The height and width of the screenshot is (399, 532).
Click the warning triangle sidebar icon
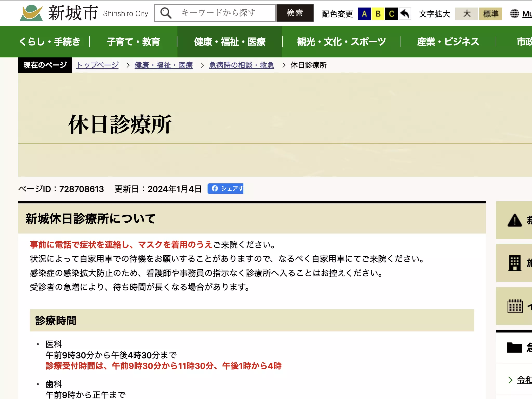515,220
